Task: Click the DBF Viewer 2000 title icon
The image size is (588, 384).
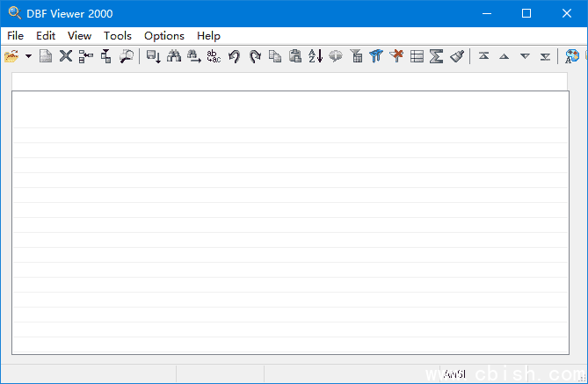Action: (x=15, y=13)
